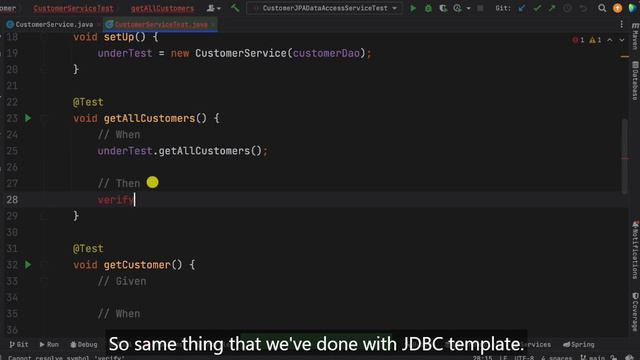Run with coverage using the shield icon
Viewport: 640px width, 360px height.
pyautogui.click(x=443, y=8)
